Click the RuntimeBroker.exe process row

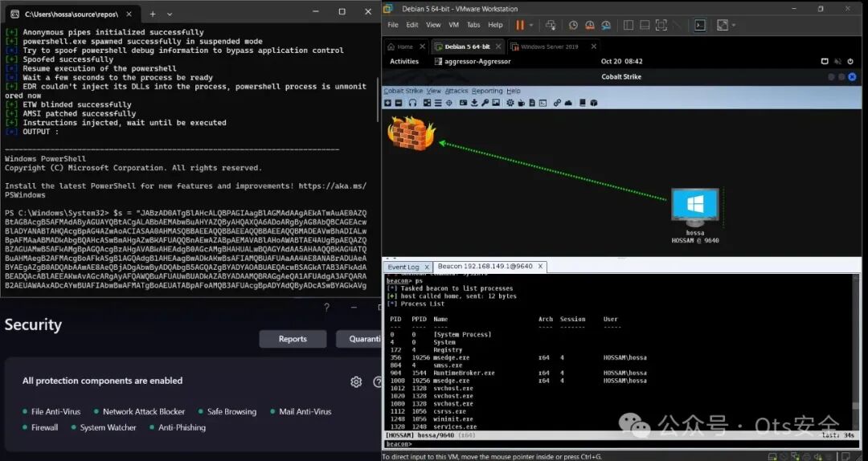pos(518,373)
